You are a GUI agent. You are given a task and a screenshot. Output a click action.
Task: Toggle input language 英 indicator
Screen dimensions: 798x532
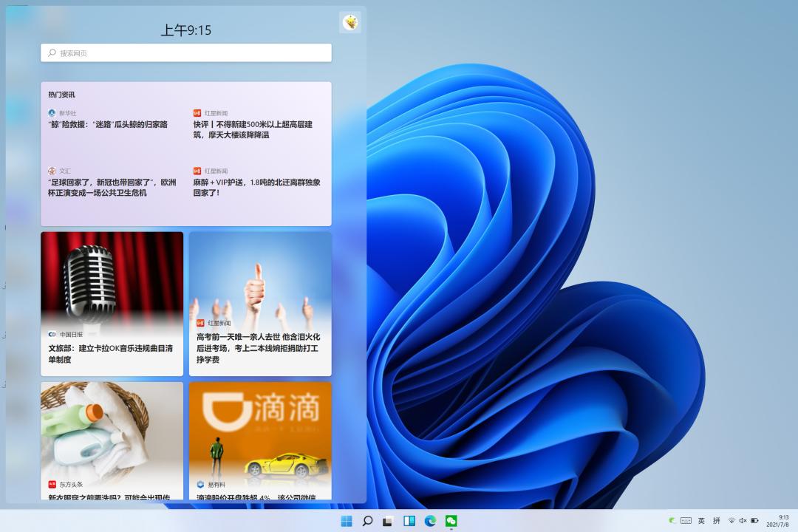pos(701,521)
